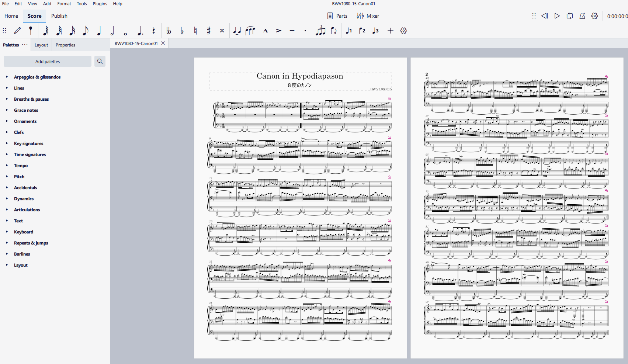Add accent articulation
The width and height of the screenshot is (628, 364).
tap(278, 31)
